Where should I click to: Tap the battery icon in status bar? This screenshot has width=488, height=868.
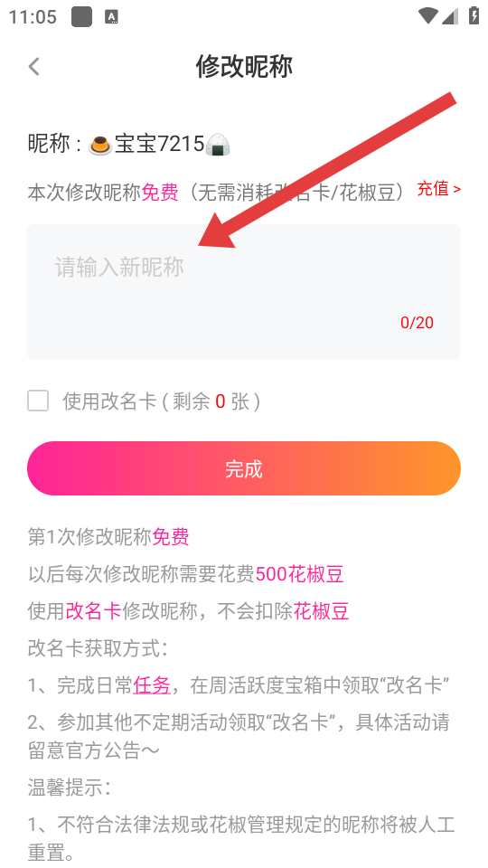click(474, 15)
